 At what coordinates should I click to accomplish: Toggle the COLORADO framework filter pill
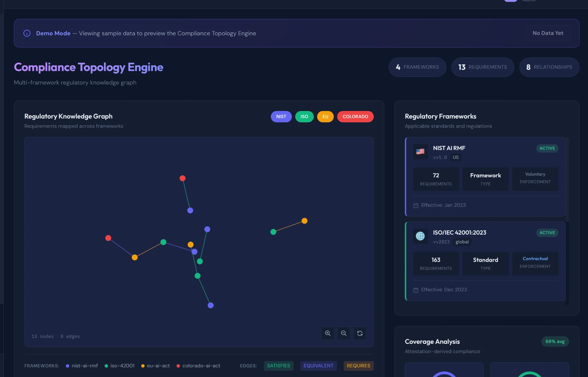pos(355,117)
